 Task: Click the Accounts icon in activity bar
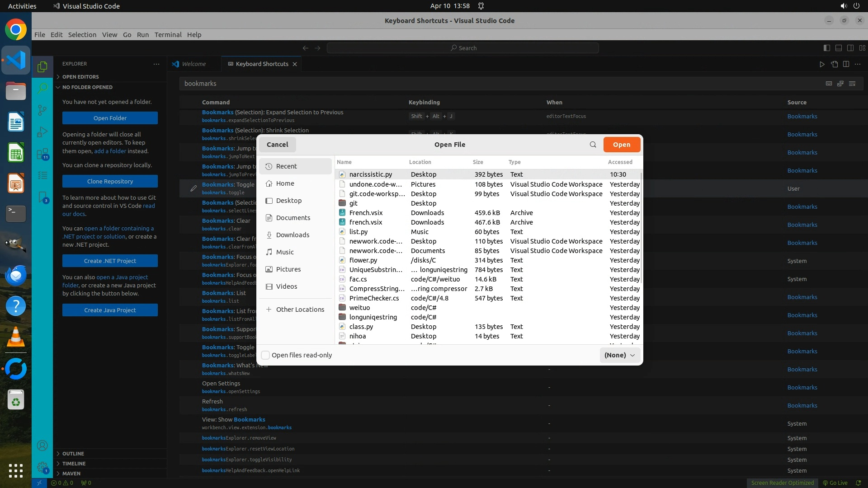point(42,446)
